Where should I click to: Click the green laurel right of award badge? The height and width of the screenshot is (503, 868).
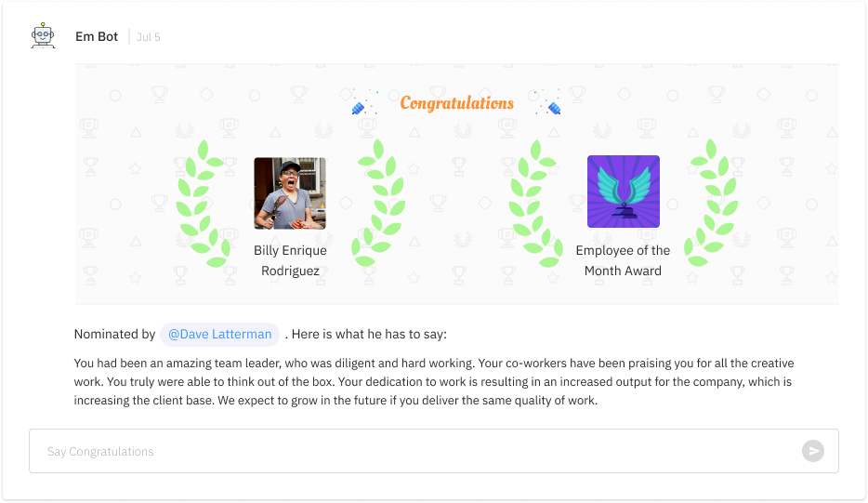click(711, 203)
